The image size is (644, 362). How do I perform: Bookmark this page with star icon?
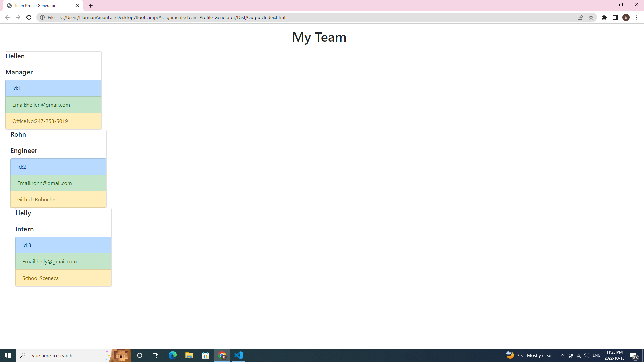[591, 17]
